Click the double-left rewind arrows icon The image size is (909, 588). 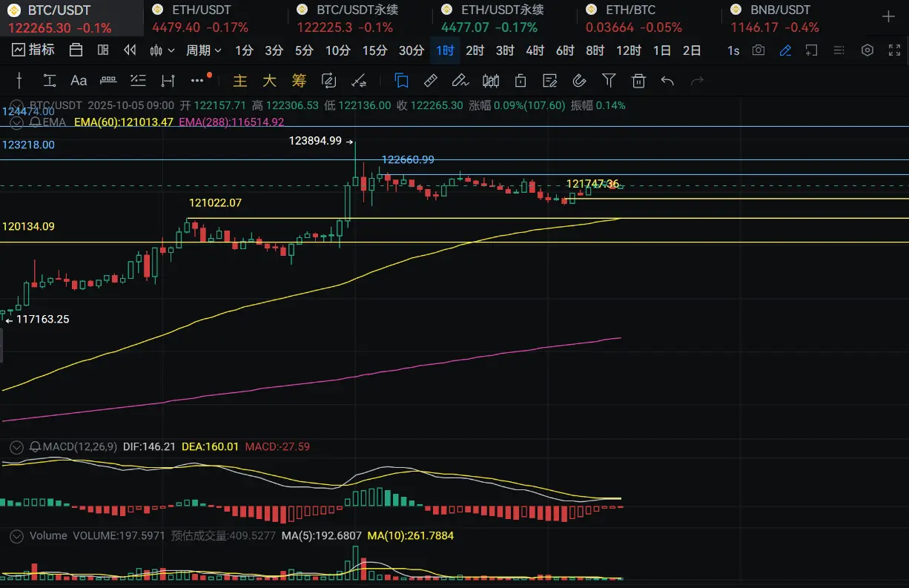[x=130, y=50]
